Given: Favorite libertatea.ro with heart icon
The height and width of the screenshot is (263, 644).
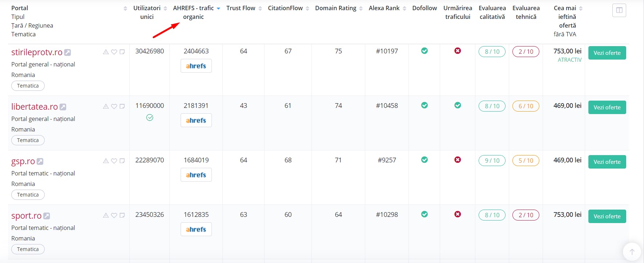Looking at the screenshot, I should (x=114, y=106).
